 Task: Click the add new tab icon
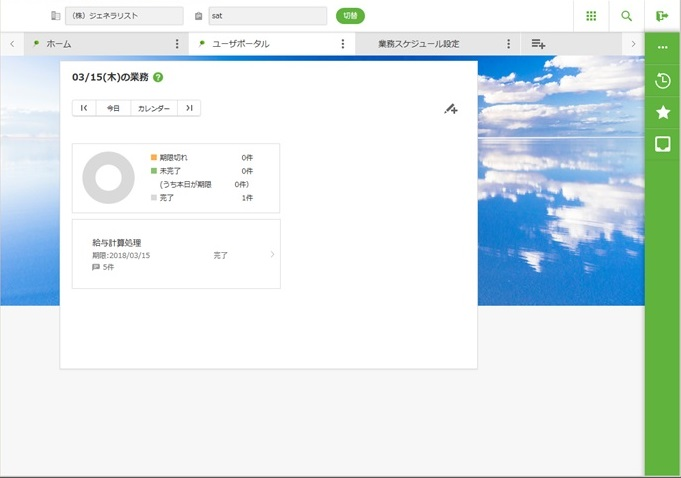click(538, 44)
